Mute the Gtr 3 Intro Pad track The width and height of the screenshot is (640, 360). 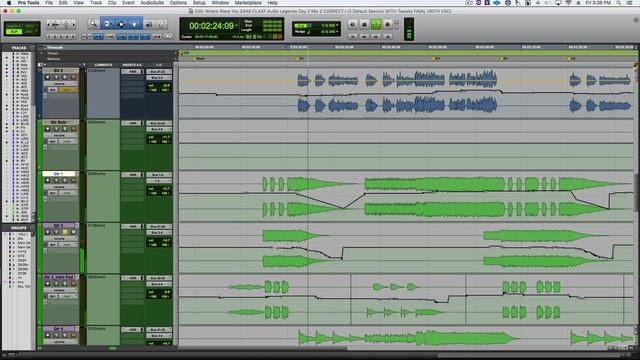click(x=73, y=284)
